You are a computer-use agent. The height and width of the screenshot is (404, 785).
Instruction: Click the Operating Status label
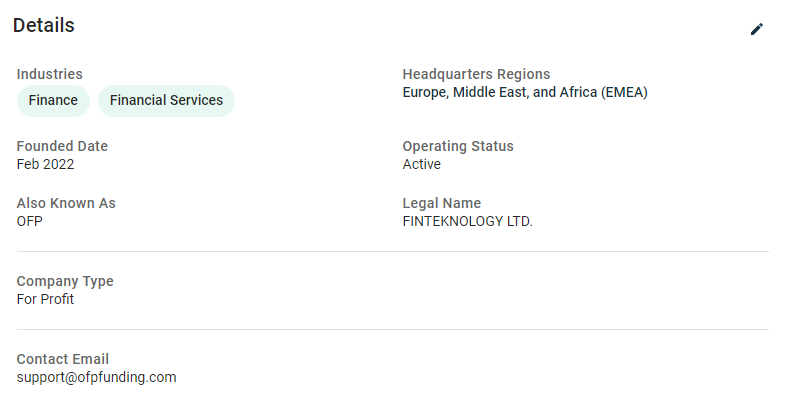pyautogui.click(x=458, y=146)
